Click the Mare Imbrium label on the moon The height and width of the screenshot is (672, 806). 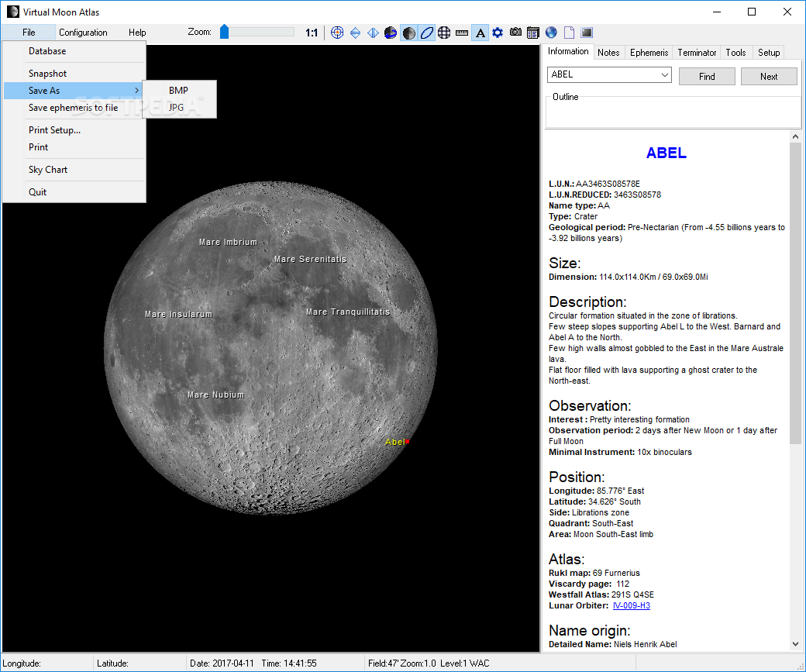click(x=228, y=242)
